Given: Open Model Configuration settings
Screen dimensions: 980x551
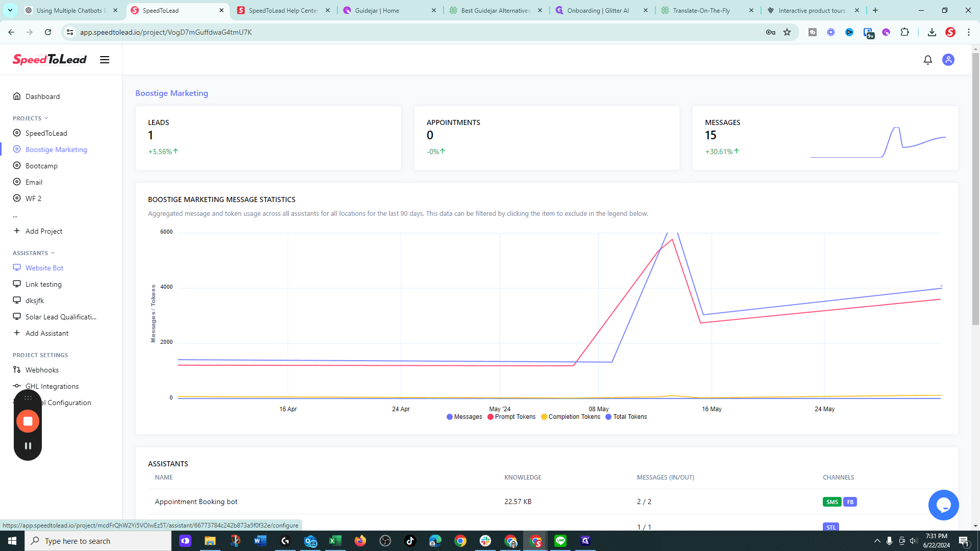Looking at the screenshot, I should point(66,403).
